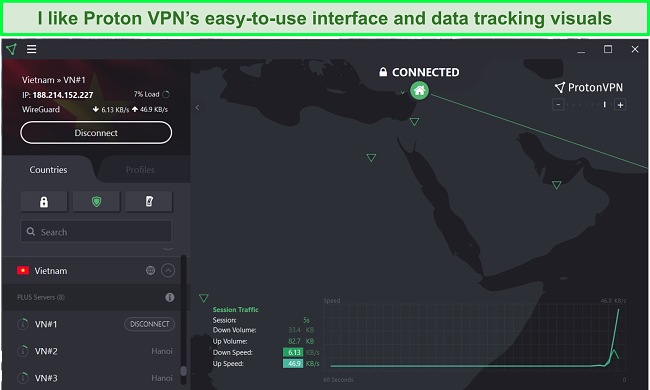
Task: Click the UAE area server triangle marker
Action: (557, 184)
